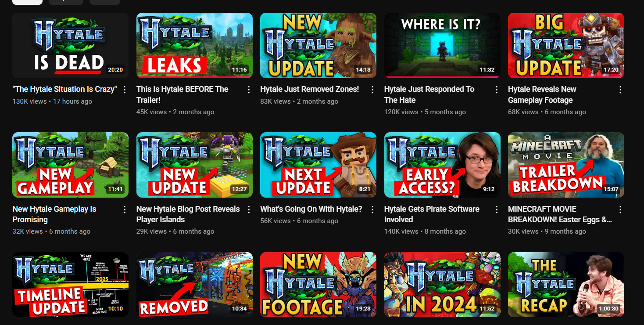Click options icon for What's Going On With Hytale

(x=372, y=209)
